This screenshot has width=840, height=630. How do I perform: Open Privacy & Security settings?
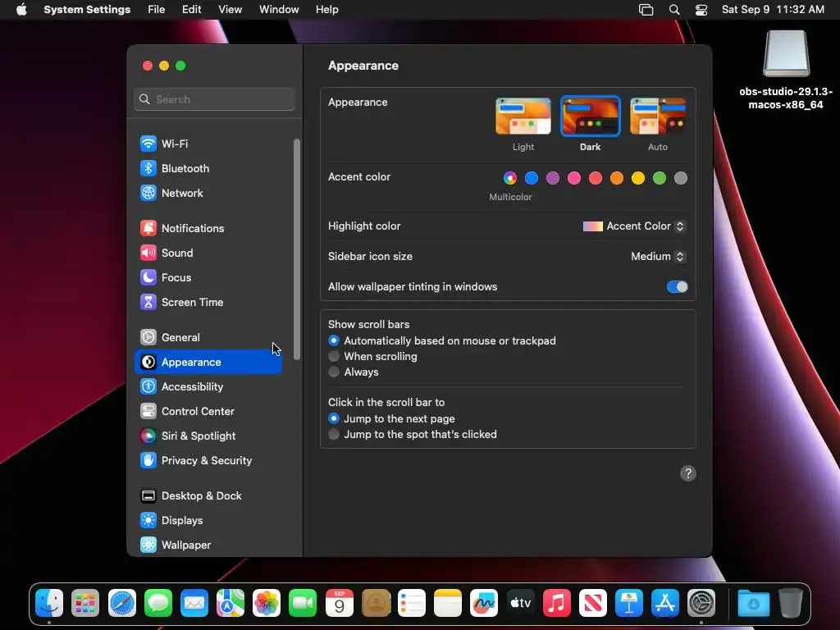[208, 461]
